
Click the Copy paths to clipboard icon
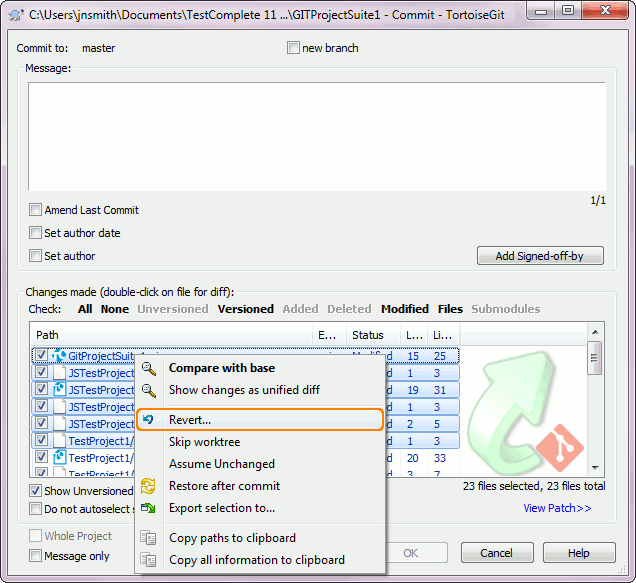click(x=148, y=538)
